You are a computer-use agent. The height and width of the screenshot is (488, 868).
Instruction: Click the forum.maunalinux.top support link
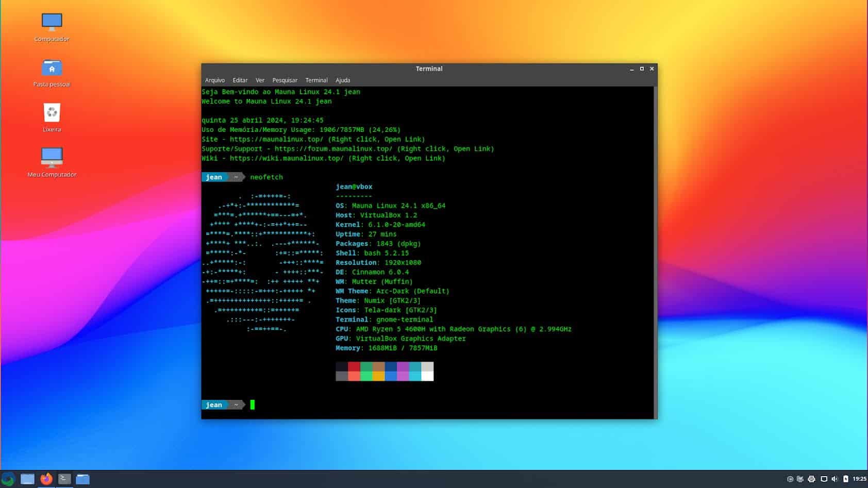(333, 149)
